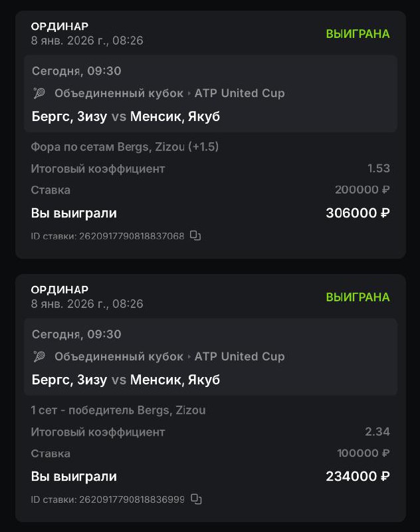Click the tennis icon in the 1.53 odds bet

pos(39,93)
